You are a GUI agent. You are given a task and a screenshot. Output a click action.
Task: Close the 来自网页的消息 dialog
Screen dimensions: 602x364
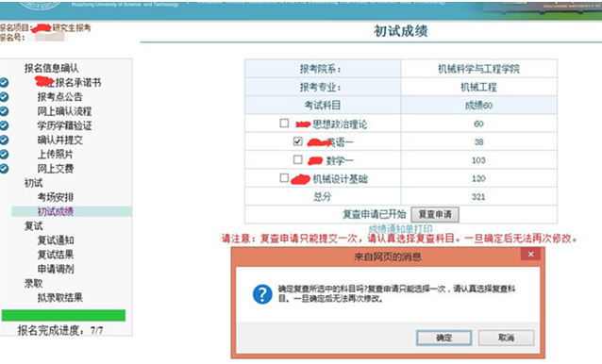click(x=530, y=255)
